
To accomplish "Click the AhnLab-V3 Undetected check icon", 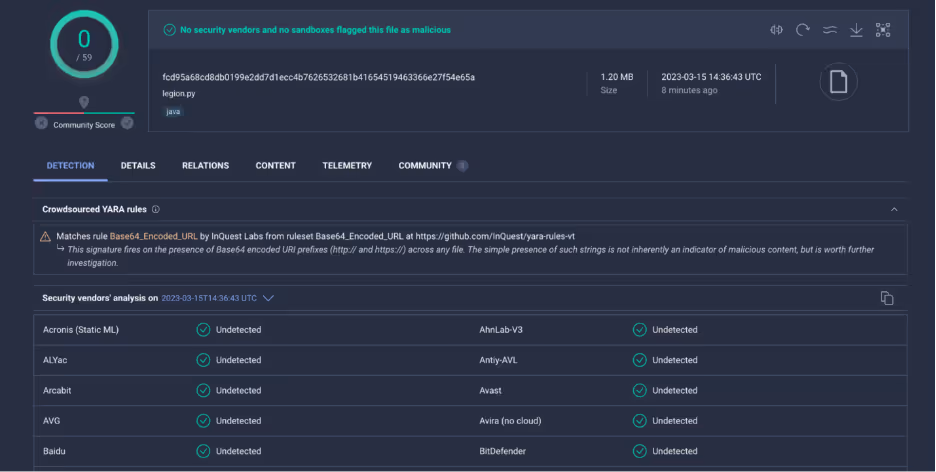I will pos(640,330).
